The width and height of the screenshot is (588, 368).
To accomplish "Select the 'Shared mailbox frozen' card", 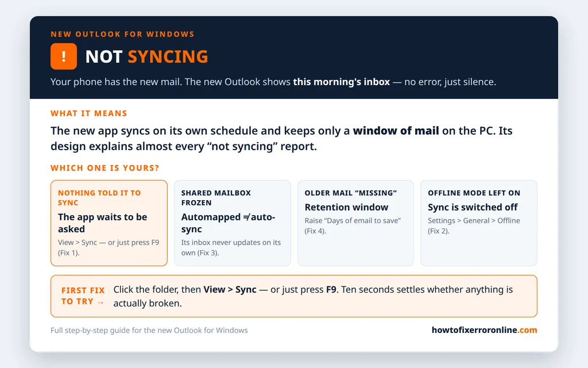I will pos(233,223).
